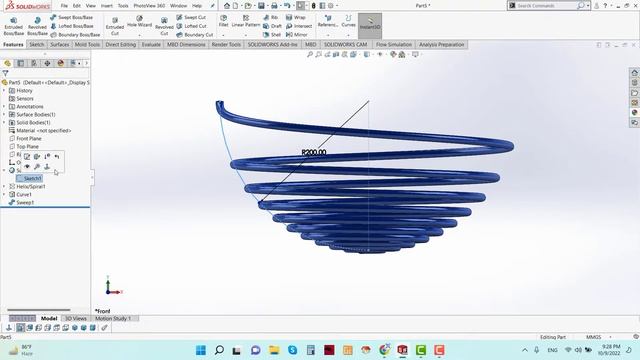Open Reference Geometry tools
Image resolution: width=640 pixels, height=360 pixels.
click(328, 21)
